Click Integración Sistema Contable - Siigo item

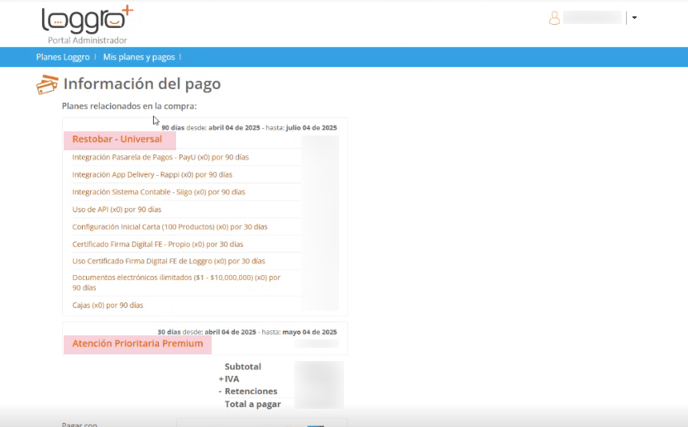158,192
